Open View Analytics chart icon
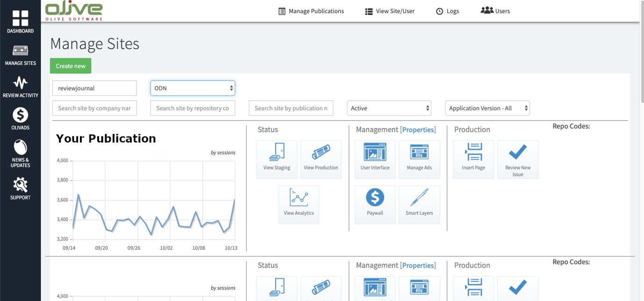Image resolution: width=644 pixels, height=301 pixels. (x=299, y=204)
